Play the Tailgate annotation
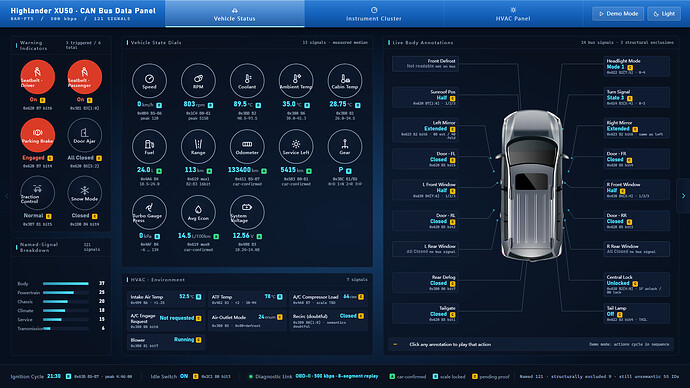690x388 pixels. (x=425, y=314)
